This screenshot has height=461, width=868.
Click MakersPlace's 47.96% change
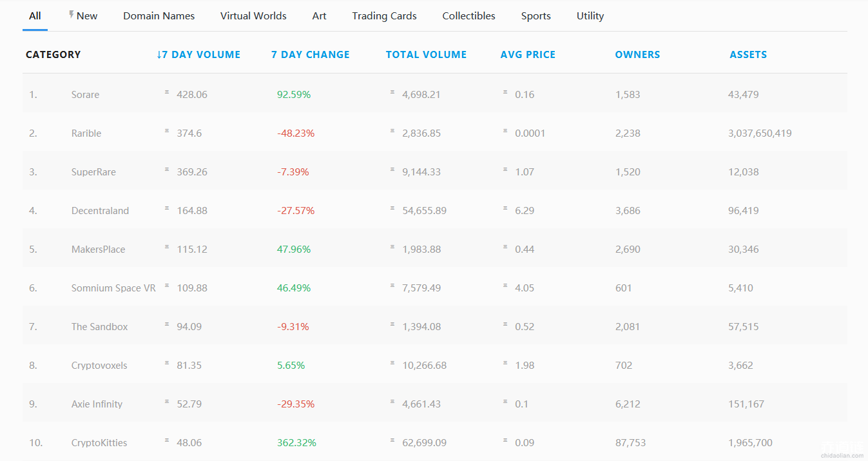[x=294, y=250]
